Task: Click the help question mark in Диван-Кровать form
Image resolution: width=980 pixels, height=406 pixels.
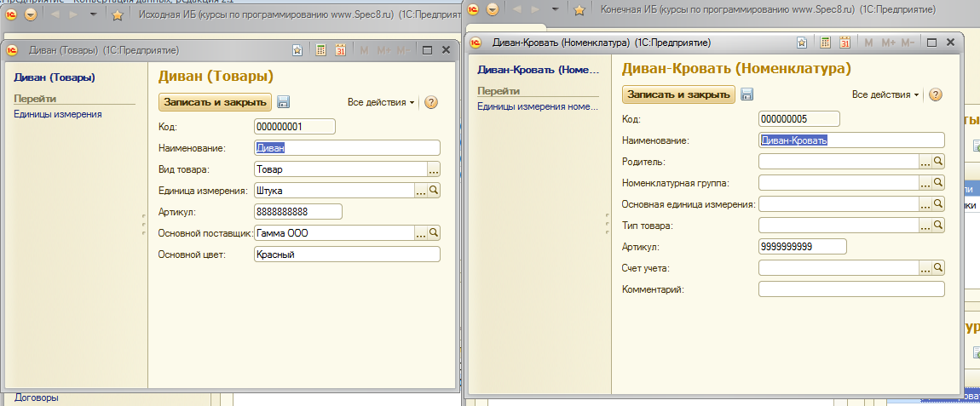Action: tap(935, 94)
